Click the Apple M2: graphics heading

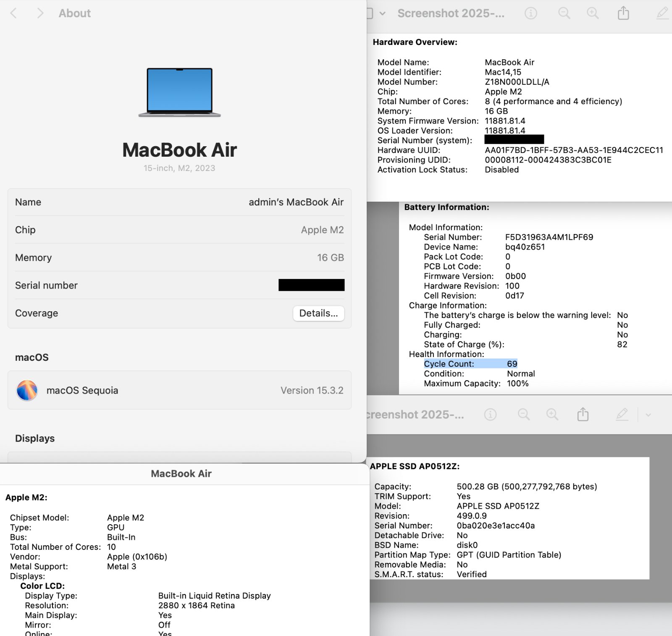[x=26, y=497]
